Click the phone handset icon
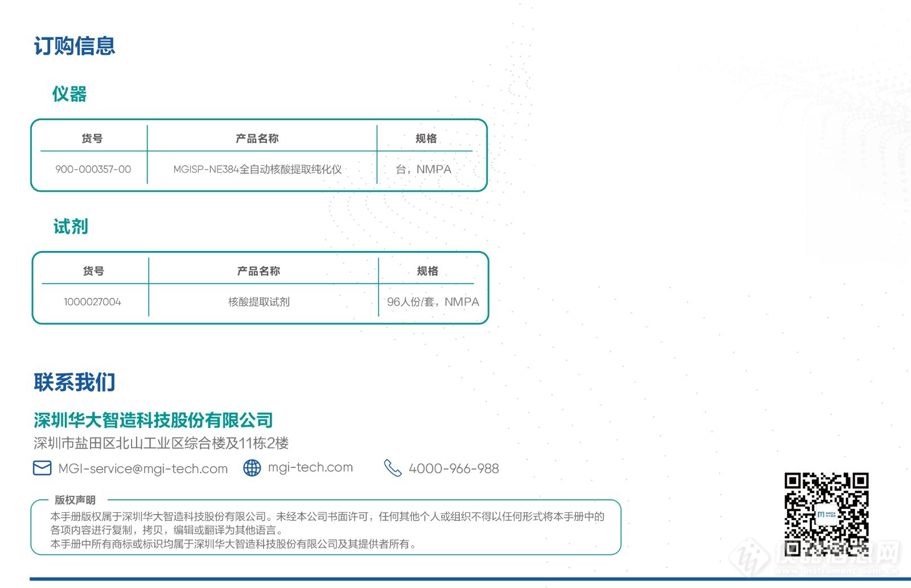The height and width of the screenshot is (588, 911). (x=393, y=468)
